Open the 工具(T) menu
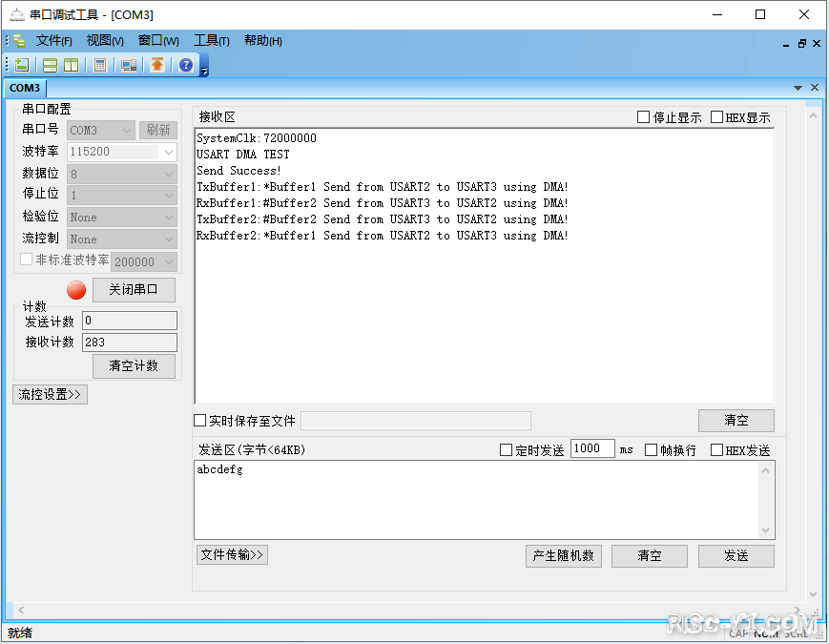The height and width of the screenshot is (644, 829). pyautogui.click(x=212, y=41)
